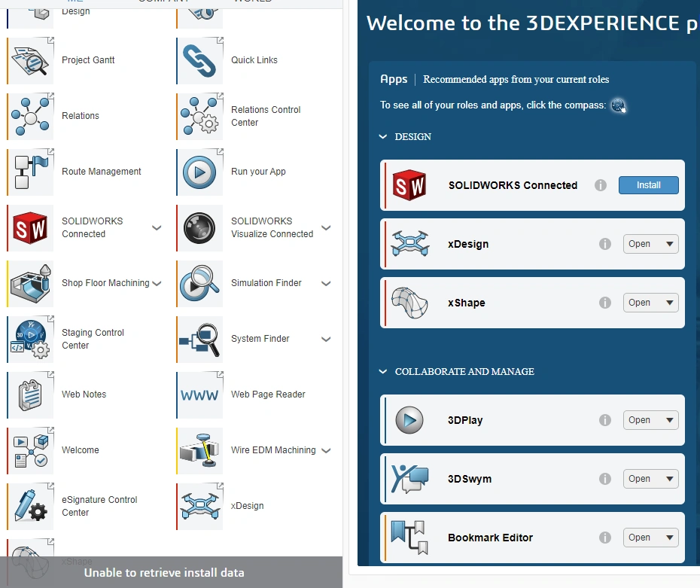The image size is (700, 588).
Task: Expand System Finder chevron
Action: 327,340
